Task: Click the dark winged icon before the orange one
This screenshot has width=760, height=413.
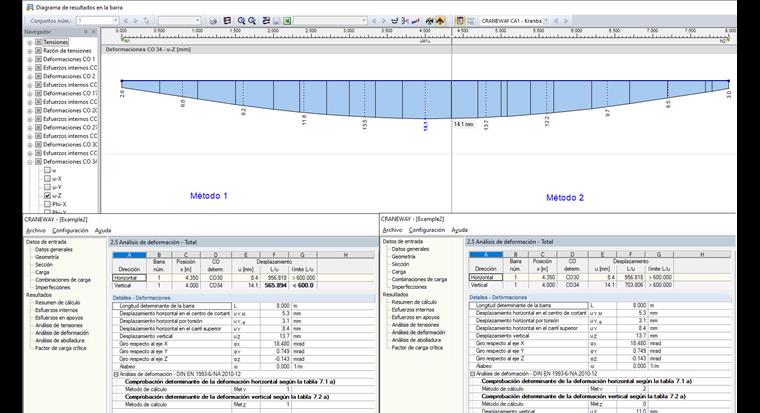Action: (x=429, y=21)
